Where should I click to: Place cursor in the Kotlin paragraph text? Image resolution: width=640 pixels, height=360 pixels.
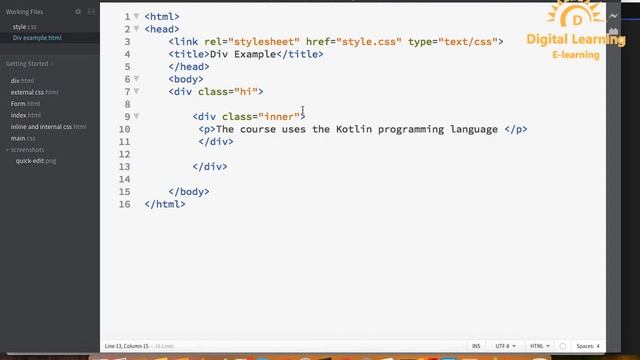tap(357, 129)
